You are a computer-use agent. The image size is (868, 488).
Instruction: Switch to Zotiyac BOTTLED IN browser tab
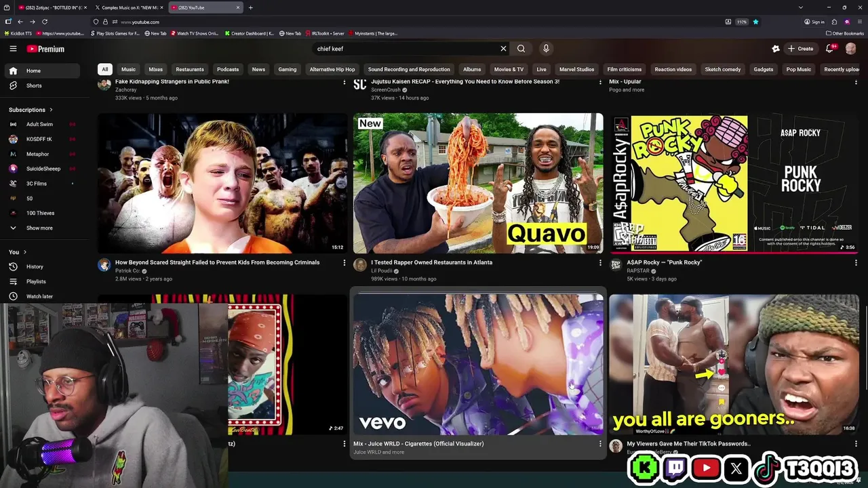click(51, 7)
